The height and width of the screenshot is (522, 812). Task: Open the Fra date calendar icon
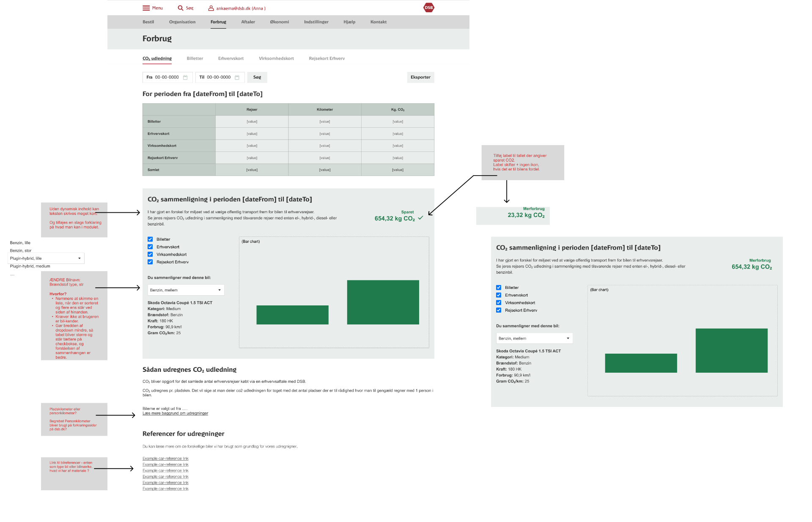[x=185, y=77]
